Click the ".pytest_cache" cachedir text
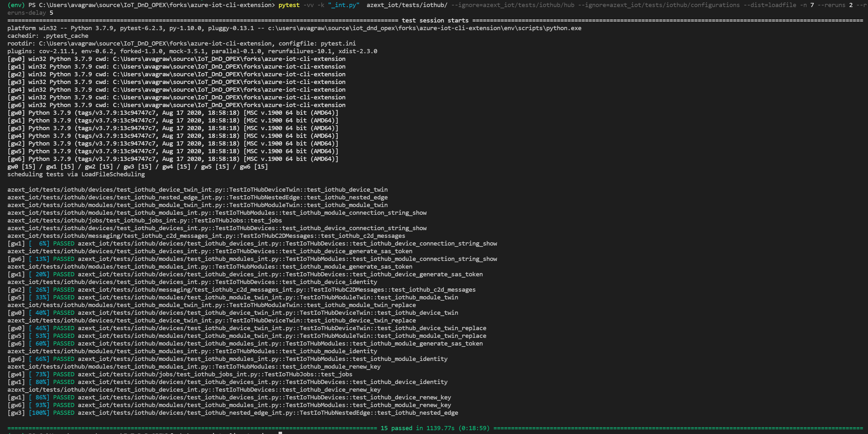 [x=65, y=36]
